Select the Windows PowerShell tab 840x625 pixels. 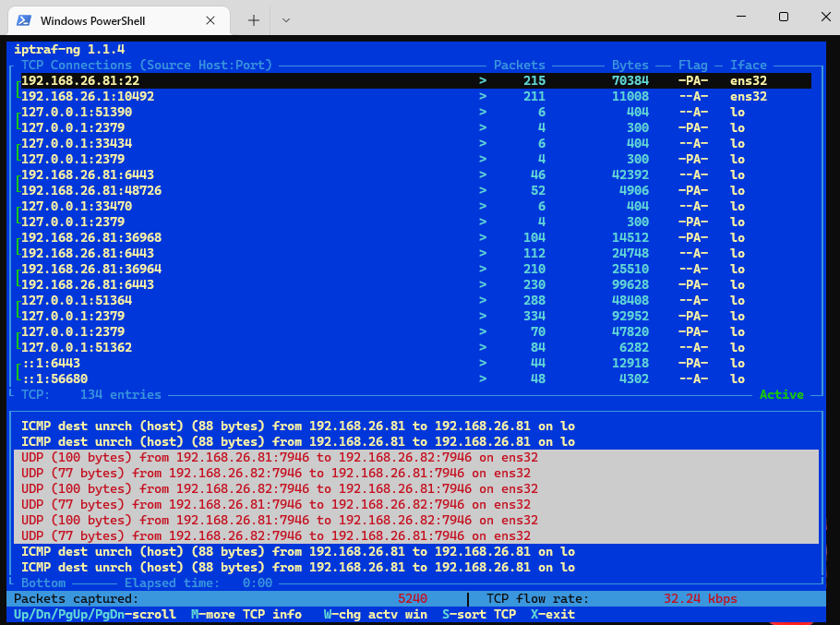(119, 21)
